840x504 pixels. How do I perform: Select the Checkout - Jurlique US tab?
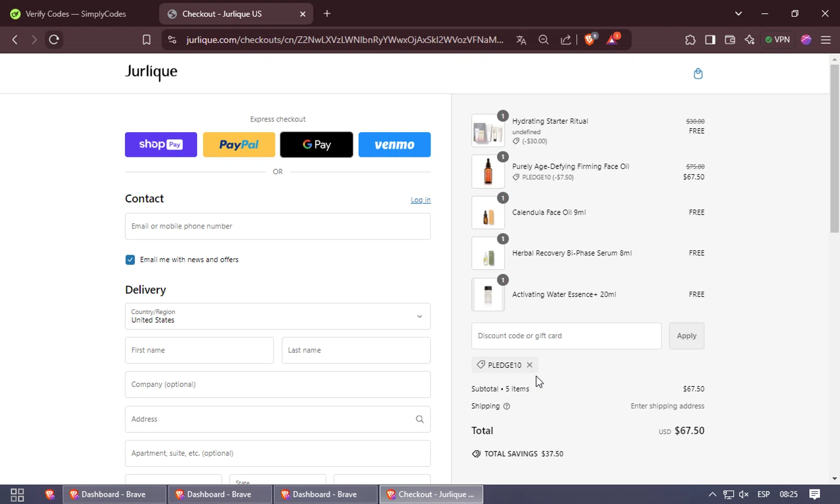(x=236, y=14)
